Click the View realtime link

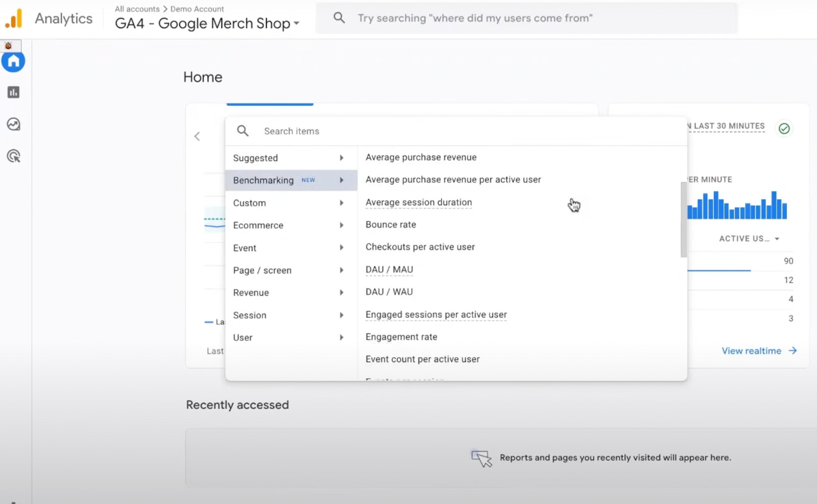point(751,351)
